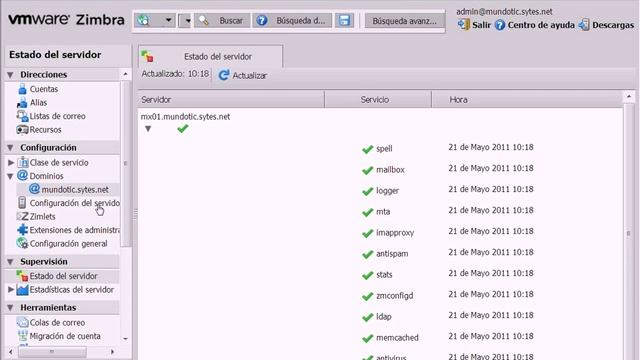Click the Salir logout icon
This screenshot has width=640, height=360.
(464, 24)
